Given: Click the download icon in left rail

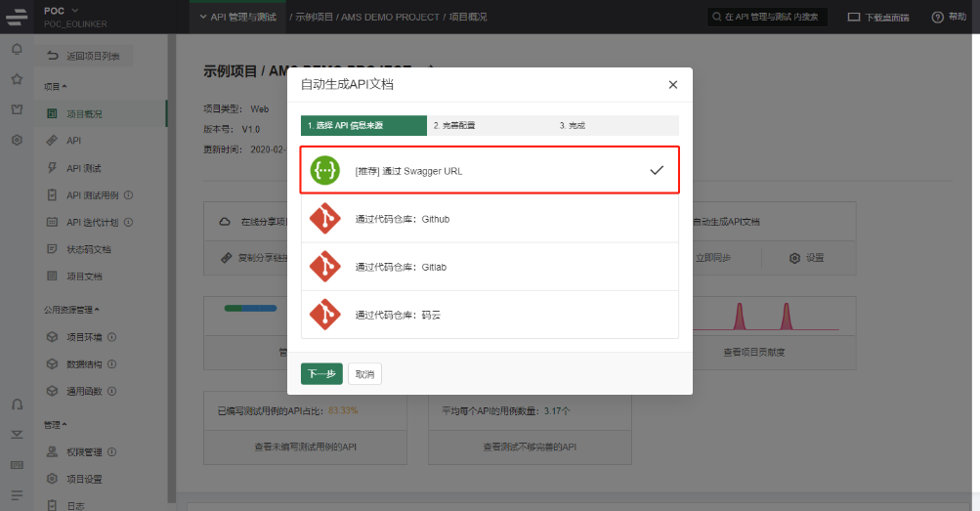Looking at the screenshot, I should [x=17, y=434].
